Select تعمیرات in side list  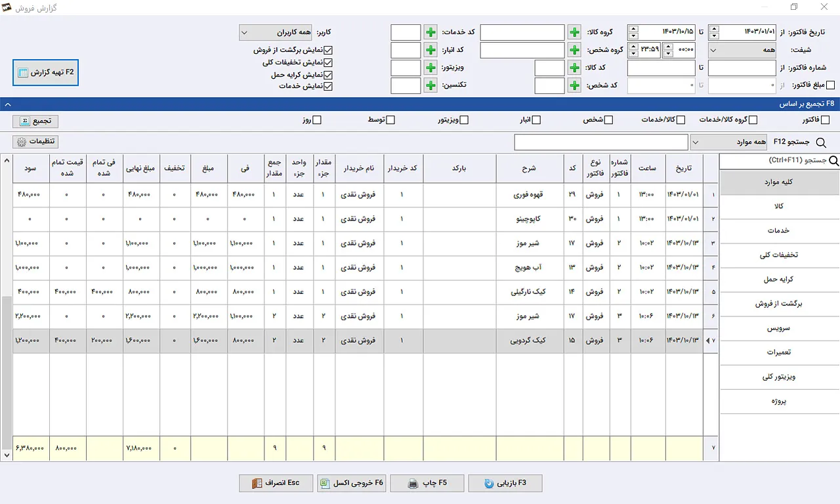coord(780,352)
